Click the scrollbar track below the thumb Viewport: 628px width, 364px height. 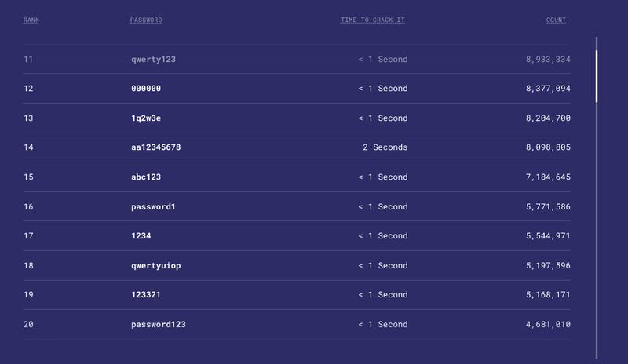click(597, 231)
